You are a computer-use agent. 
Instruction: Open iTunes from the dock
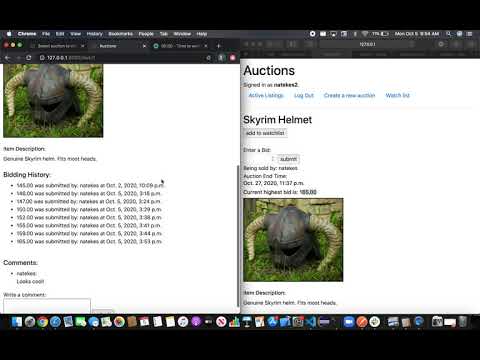(183, 322)
